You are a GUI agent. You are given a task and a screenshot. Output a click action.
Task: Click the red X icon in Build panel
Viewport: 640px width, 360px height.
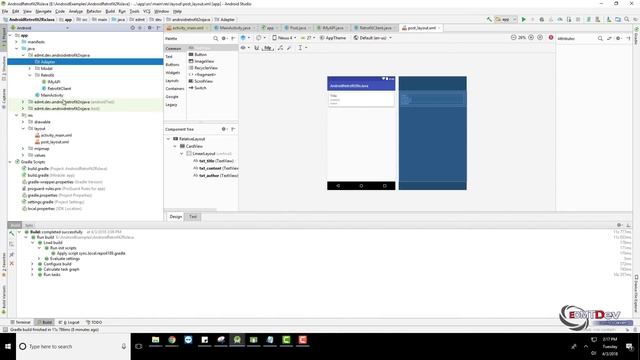[x=11, y=263]
